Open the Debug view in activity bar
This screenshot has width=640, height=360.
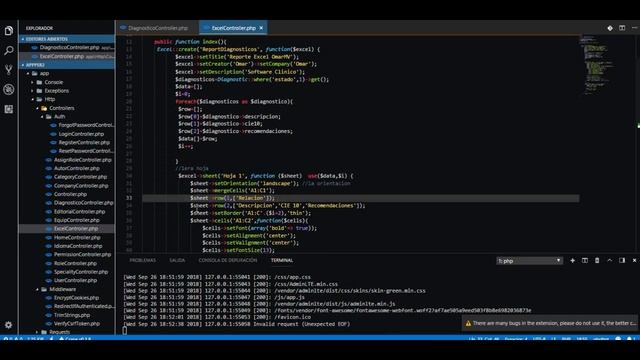pos(9,89)
